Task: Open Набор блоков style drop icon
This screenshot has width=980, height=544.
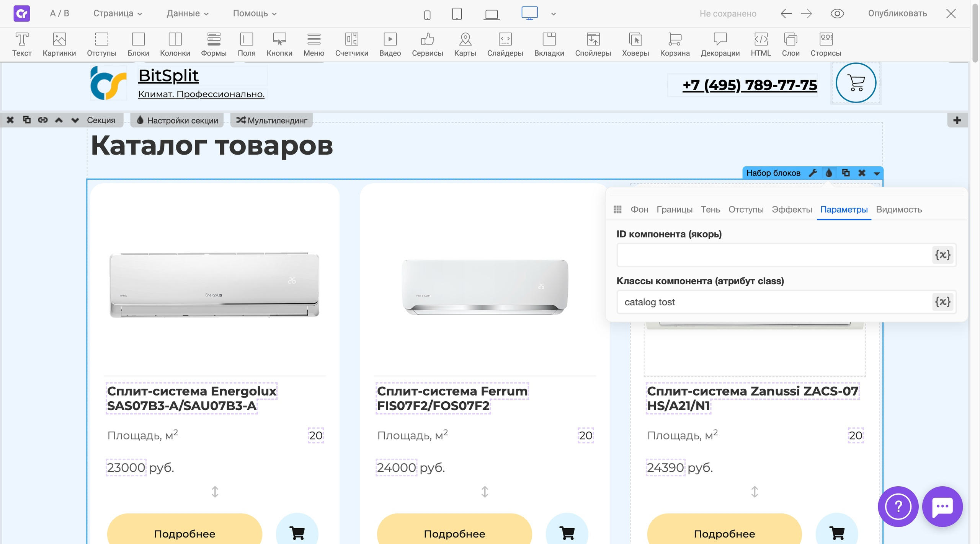Action: pos(829,173)
